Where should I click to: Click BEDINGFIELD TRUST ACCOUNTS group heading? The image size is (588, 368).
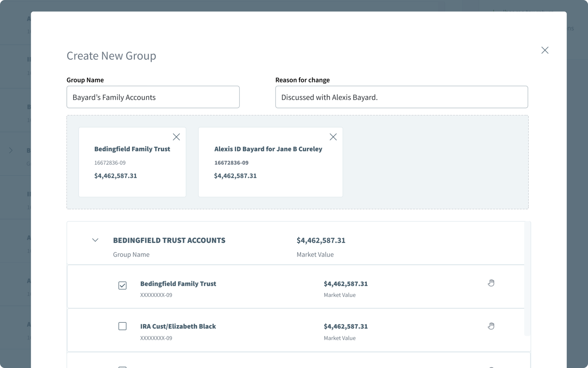point(169,240)
